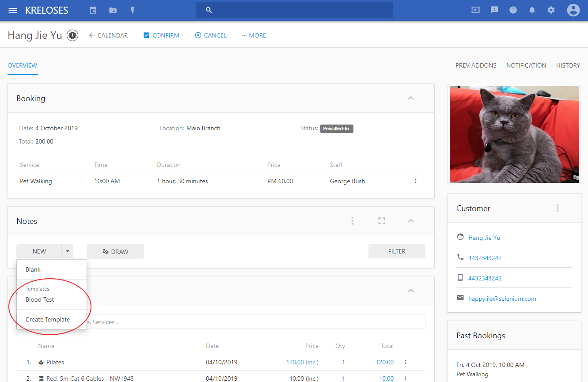Open the Customer panel three-dot menu
588x382 pixels.
(558, 208)
